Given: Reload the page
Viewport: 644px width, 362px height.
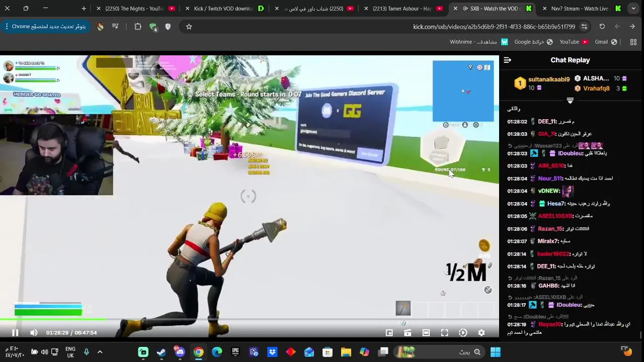Looking at the screenshot, I should 602,27.
